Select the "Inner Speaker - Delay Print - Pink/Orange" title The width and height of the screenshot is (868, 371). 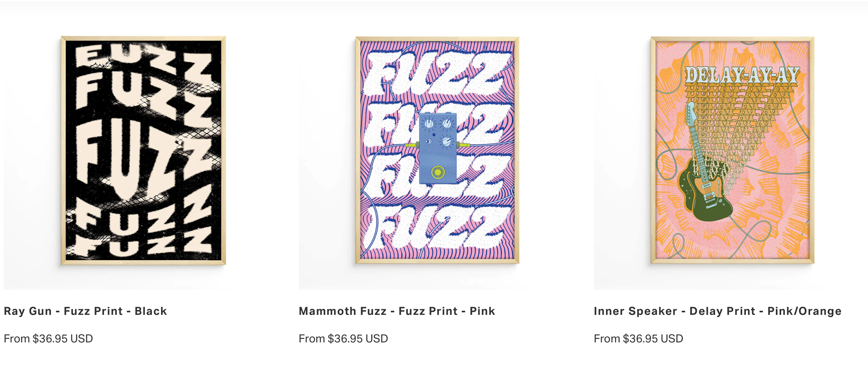(717, 311)
